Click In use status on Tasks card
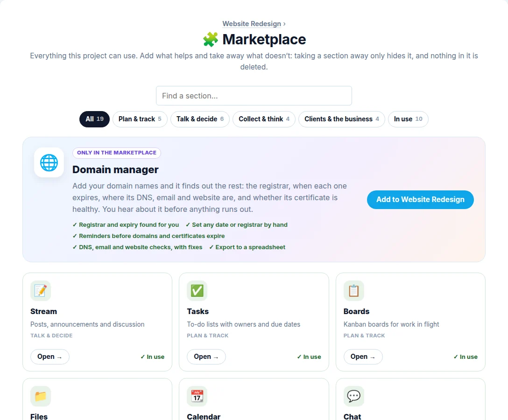The height and width of the screenshot is (420, 508). pos(309,357)
